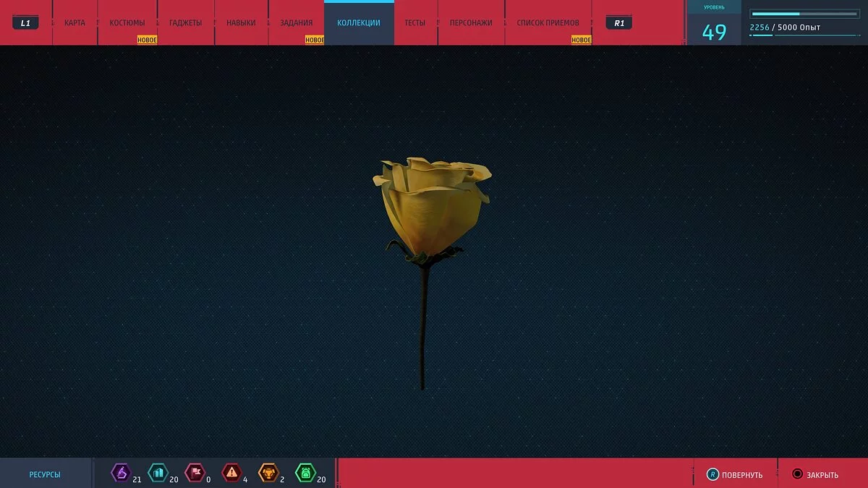
Task: Click the orange challenge token icon
Action: (268, 474)
